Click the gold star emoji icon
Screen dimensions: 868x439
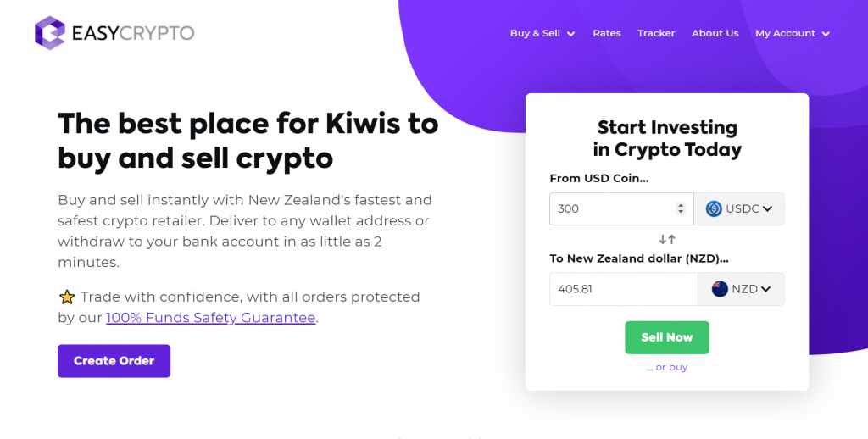pos(67,297)
